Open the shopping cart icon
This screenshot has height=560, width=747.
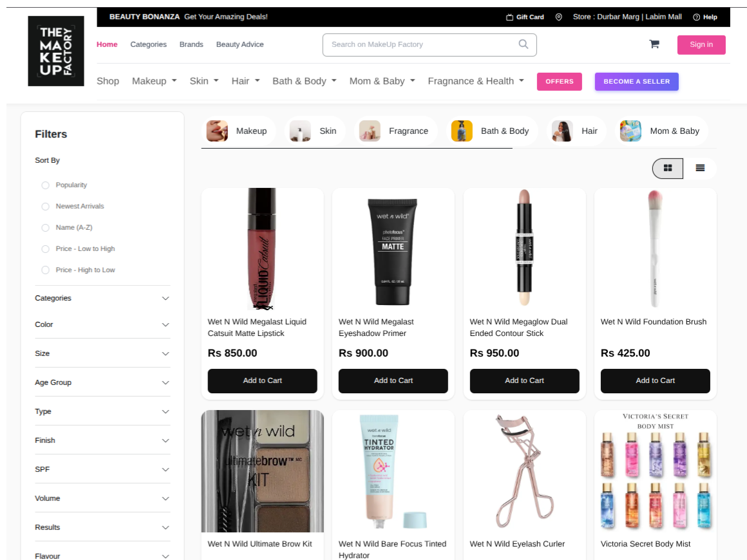pos(654,44)
